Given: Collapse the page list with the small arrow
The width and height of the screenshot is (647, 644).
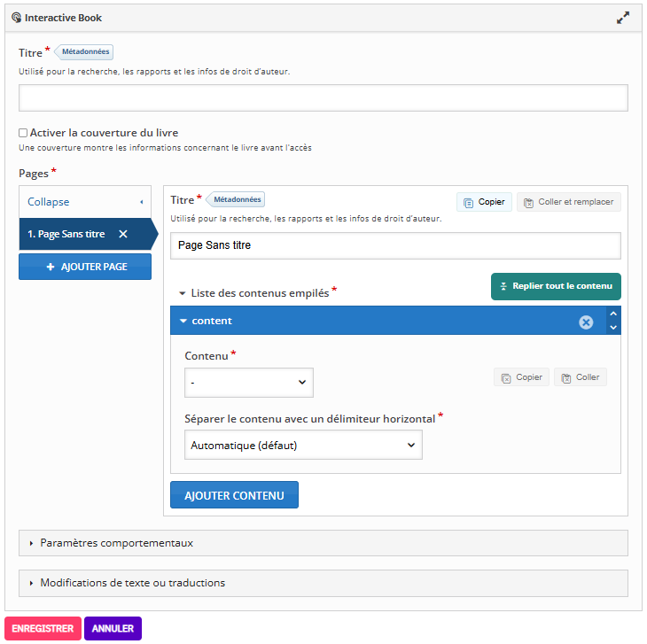Looking at the screenshot, I should click(141, 202).
